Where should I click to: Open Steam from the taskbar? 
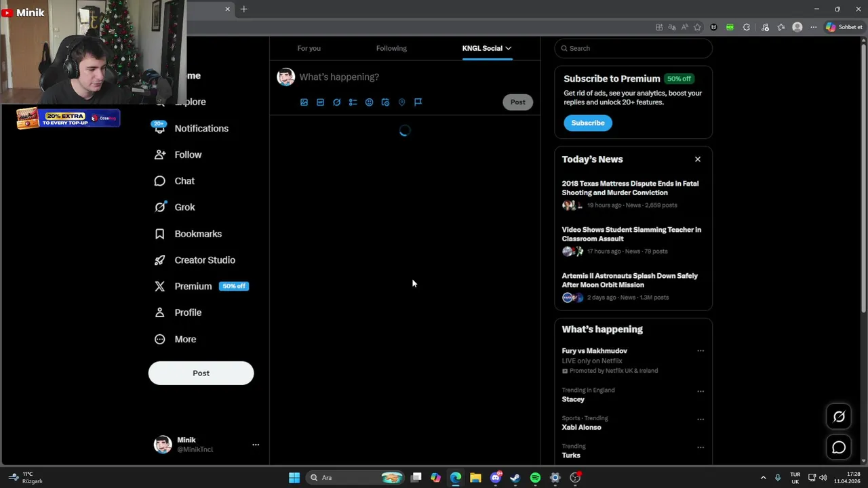(x=515, y=478)
